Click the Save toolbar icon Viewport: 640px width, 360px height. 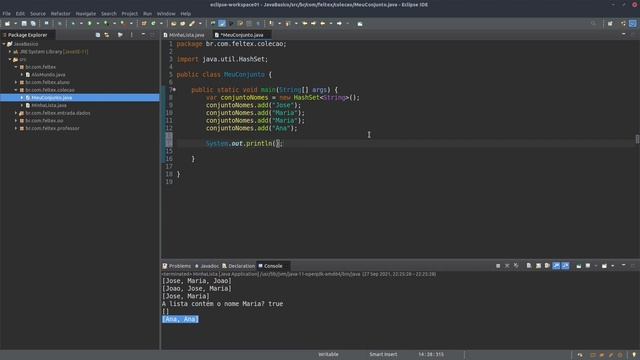point(24,24)
